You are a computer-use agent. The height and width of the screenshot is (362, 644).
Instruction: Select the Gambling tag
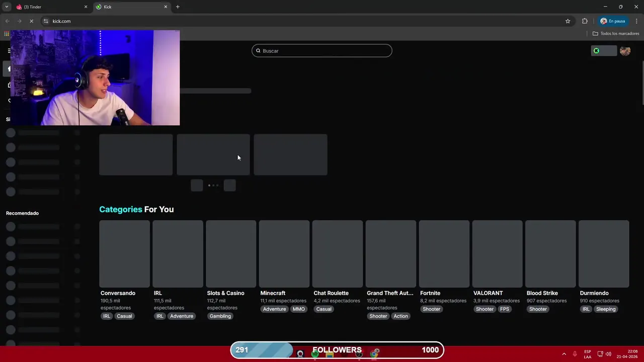(x=220, y=316)
